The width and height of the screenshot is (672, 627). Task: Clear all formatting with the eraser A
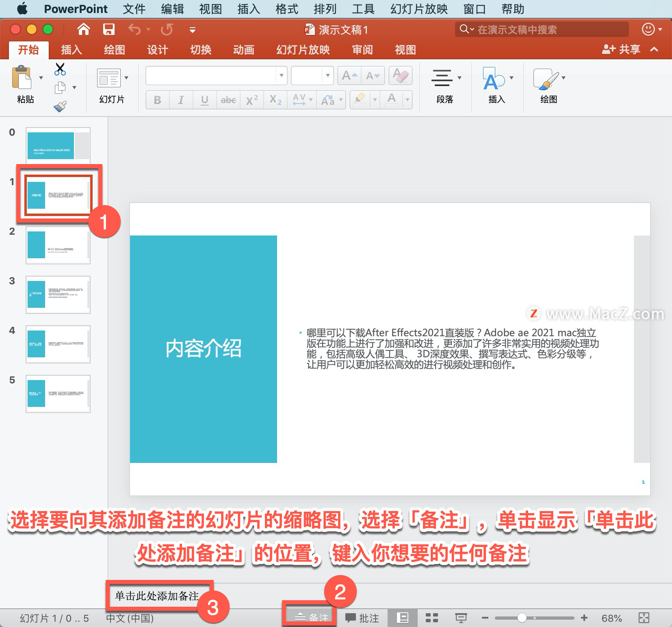[x=401, y=76]
